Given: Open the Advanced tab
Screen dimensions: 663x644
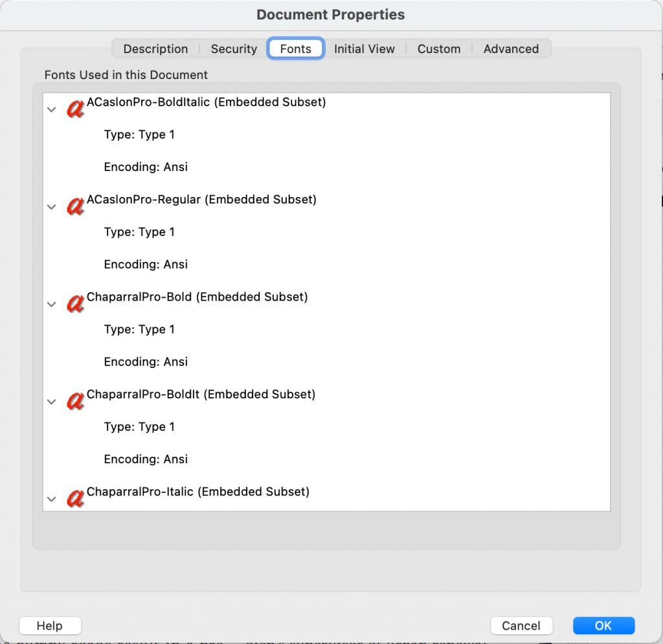Looking at the screenshot, I should [x=511, y=49].
